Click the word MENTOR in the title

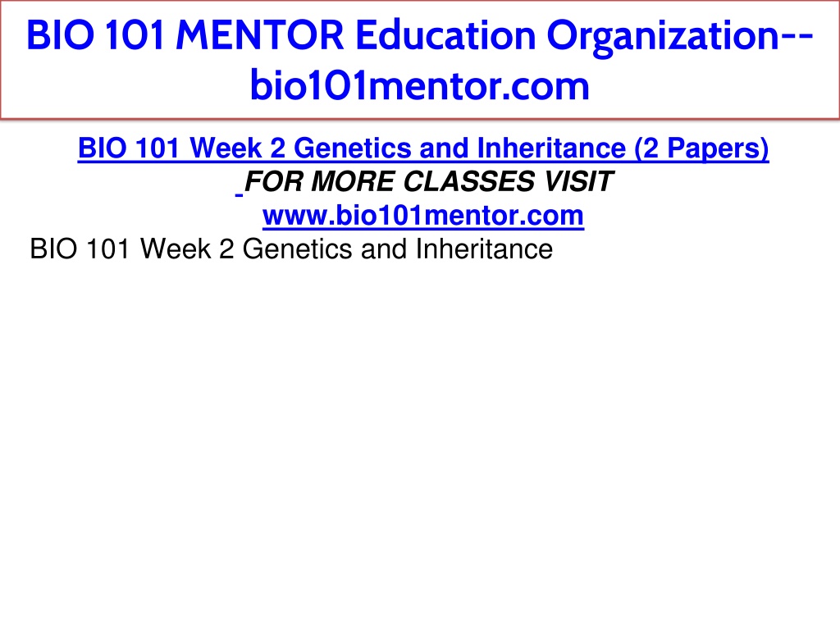point(260,35)
